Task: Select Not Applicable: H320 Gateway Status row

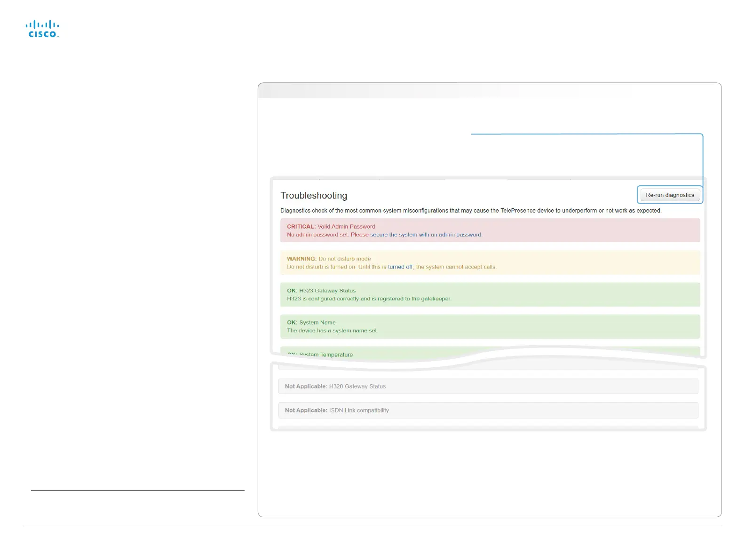Action: click(488, 386)
